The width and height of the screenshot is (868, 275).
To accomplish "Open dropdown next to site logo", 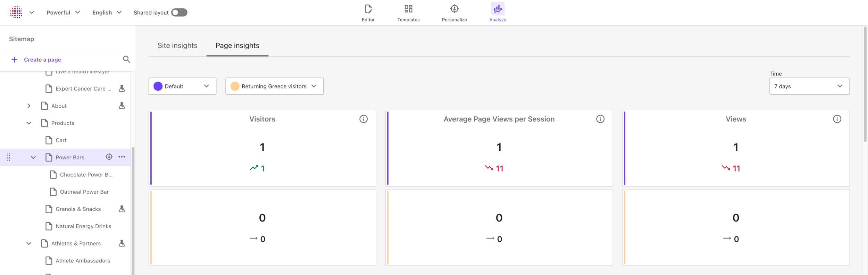I will pyautogui.click(x=32, y=12).
